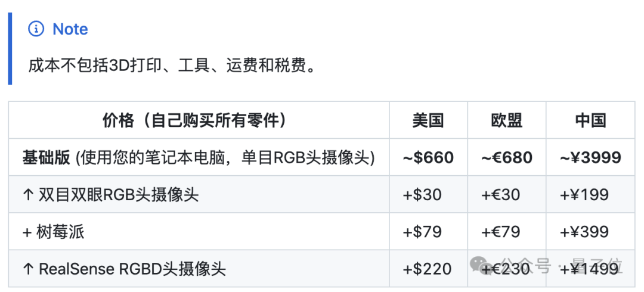Click the +¥199 price cell
Viewport: 644px width, 292px height.
pos(584,194)
